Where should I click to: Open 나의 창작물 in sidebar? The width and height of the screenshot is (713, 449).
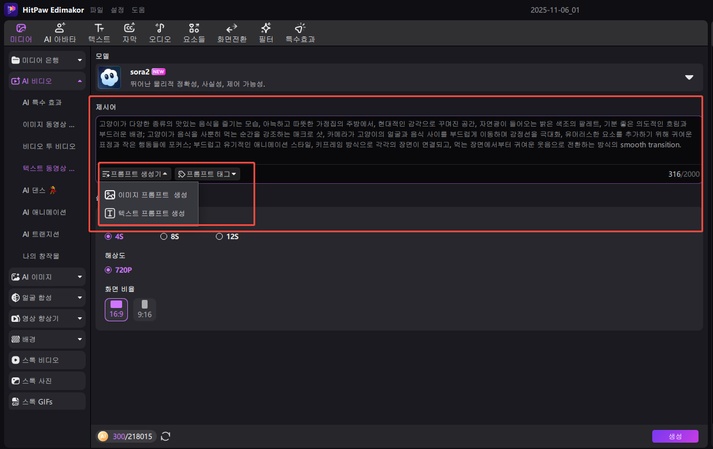(40, 256)
